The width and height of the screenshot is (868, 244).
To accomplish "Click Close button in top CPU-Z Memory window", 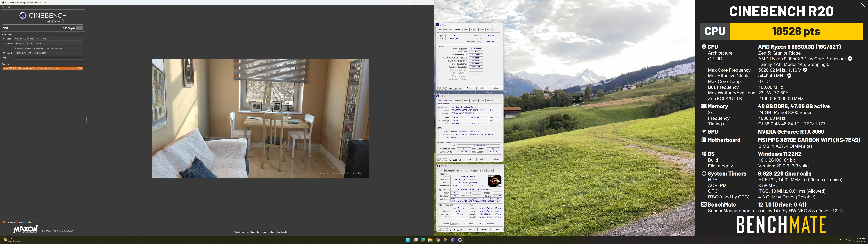I will (496, 88).
